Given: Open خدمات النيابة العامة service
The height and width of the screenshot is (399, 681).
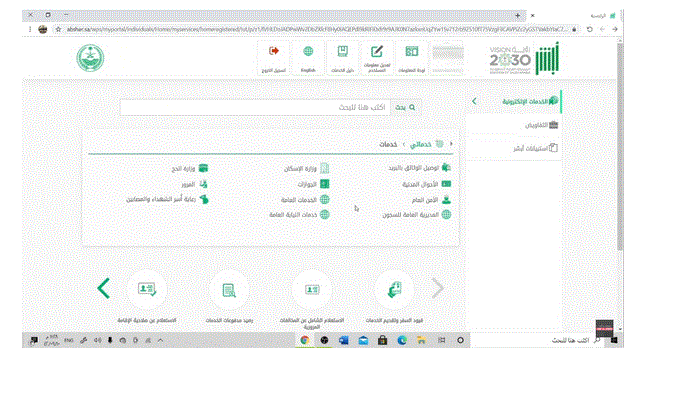Looking at the screenshot, I should click(x=299, y=214).
